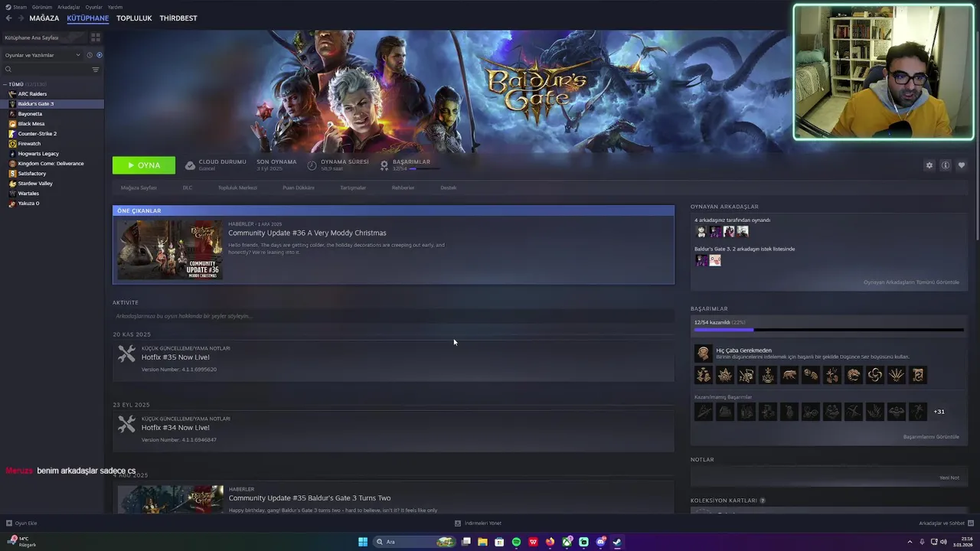The width and height of the screenshot is (980, 551).
Task: Open the DLC link
Action: click(x=188, y=187)
